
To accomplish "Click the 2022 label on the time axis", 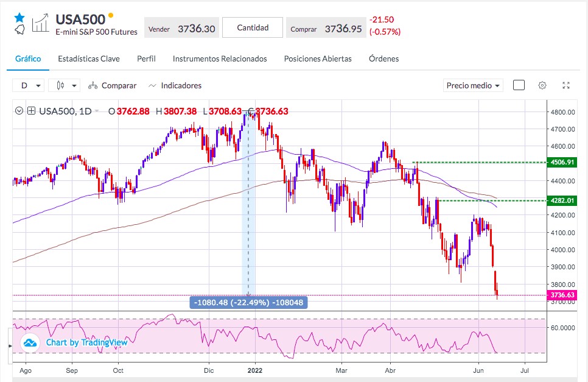I will pyautogui.click(x=255, y=370).
